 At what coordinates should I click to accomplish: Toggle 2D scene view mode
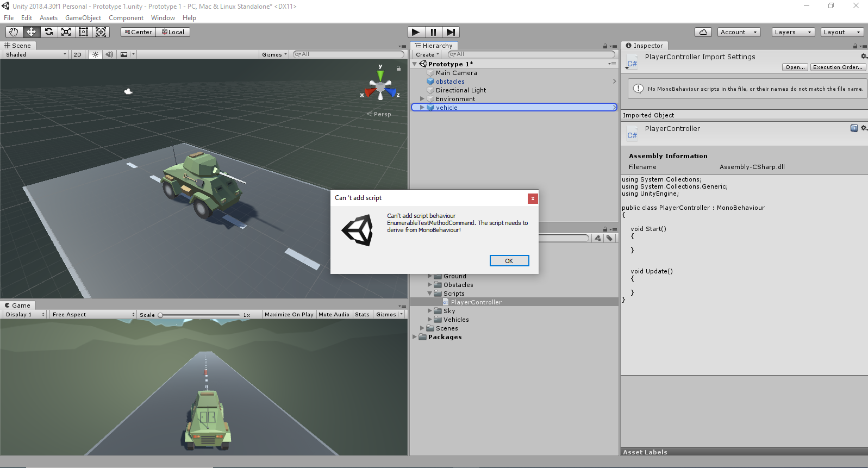click(x=77, y=54)
